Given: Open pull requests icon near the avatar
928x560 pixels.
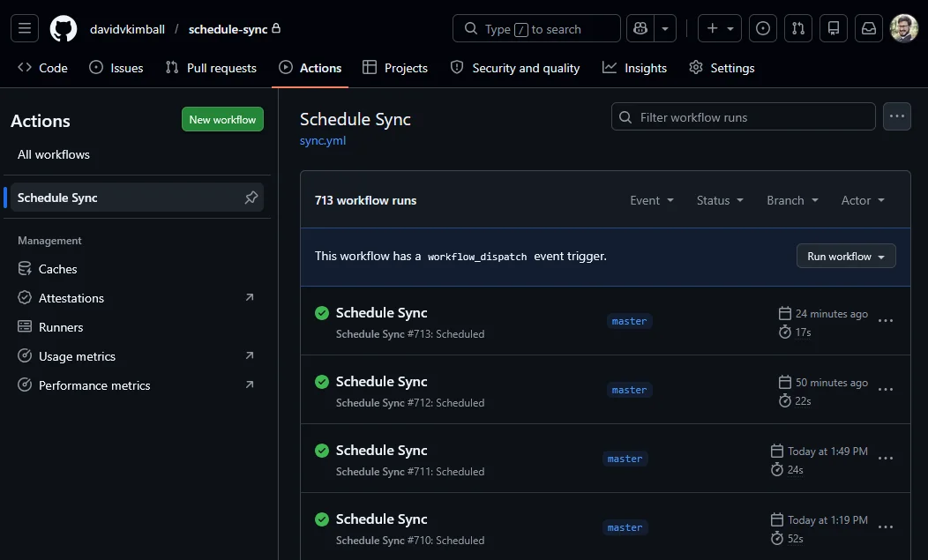Looking at the screenshot, I should [x=797, y=27].
